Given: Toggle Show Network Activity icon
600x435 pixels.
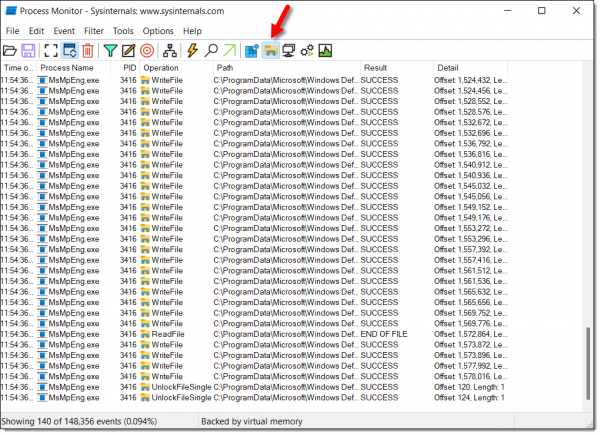Looking at the screenshot, I should pyautogui.click(x=289, y=51).
